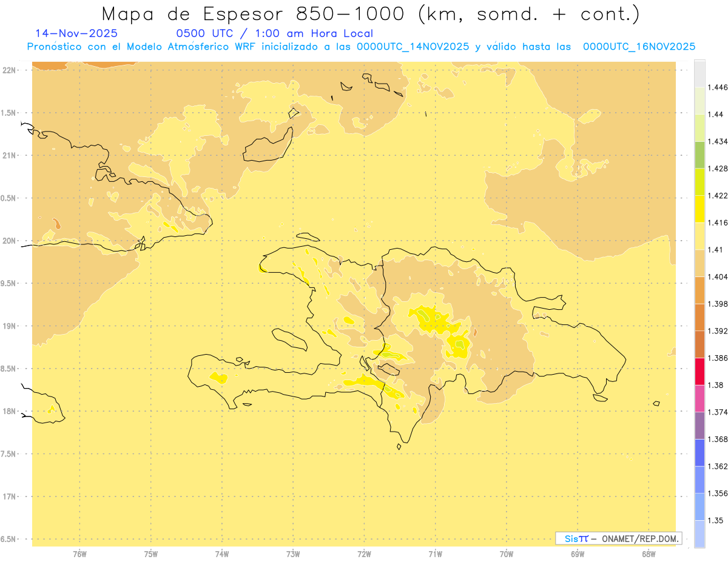The height and width of the screenshot is (562, 728).
Task: Pick the purple legend swatch between 1.368 and 1.374
Action: (699, 426)
